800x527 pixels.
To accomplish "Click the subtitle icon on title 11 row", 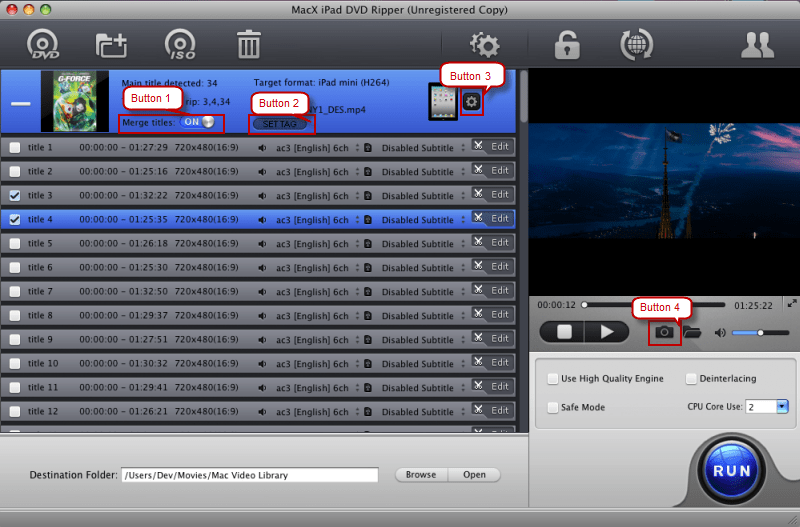I will [x=368, y=388].
